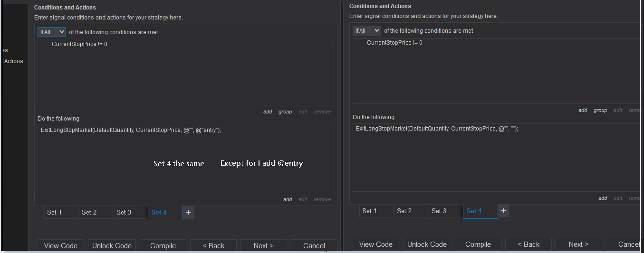Screen dimensions: 644x253
Task: Compile the strategy in left panel
Action: click(x=163, y=246)
